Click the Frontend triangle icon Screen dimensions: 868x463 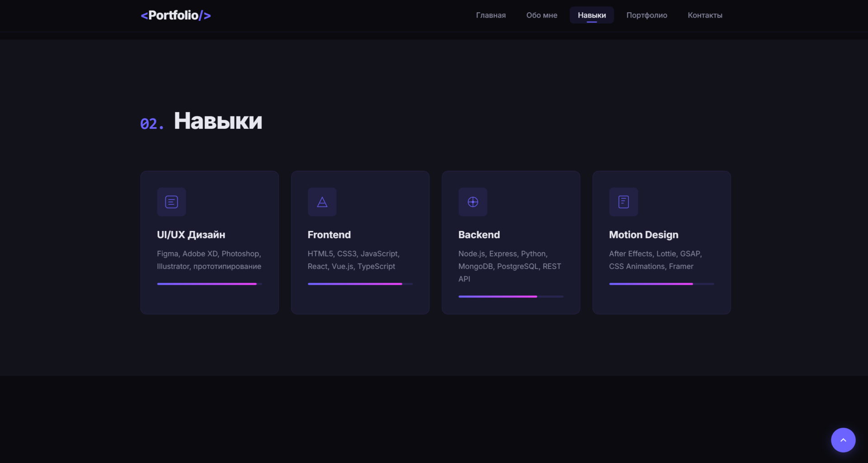coord(322,202)
